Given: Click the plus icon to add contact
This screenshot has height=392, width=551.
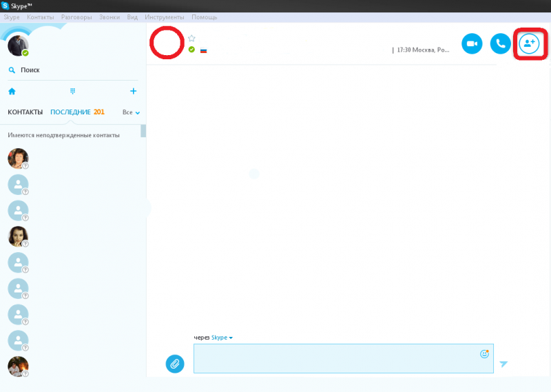Looking at the screenshot, I should point(133,92).
